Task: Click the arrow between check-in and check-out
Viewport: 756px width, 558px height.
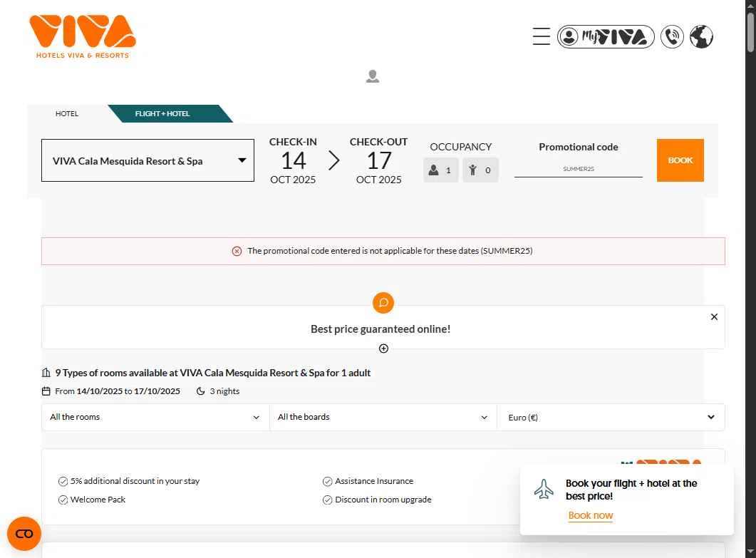Action: 333,160
